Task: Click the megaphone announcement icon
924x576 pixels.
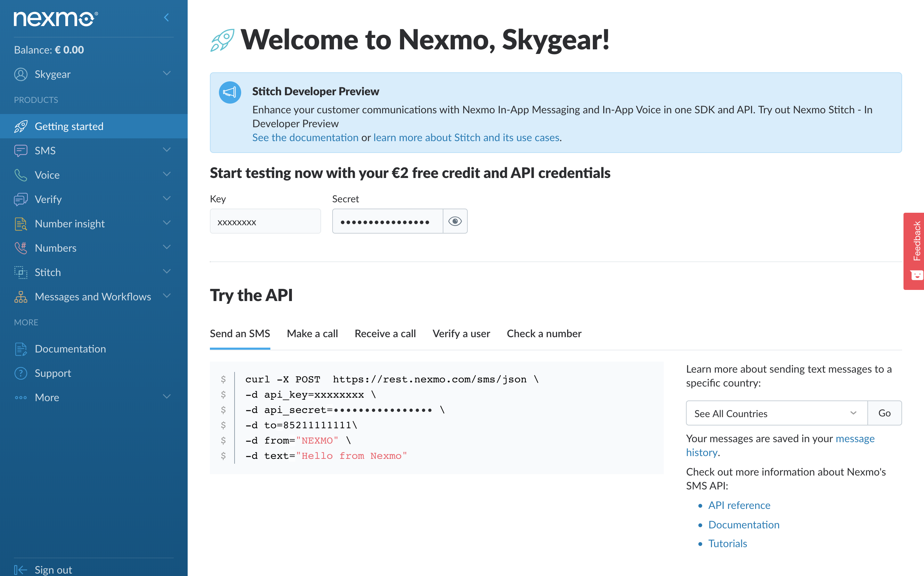Action: (230, 92)
